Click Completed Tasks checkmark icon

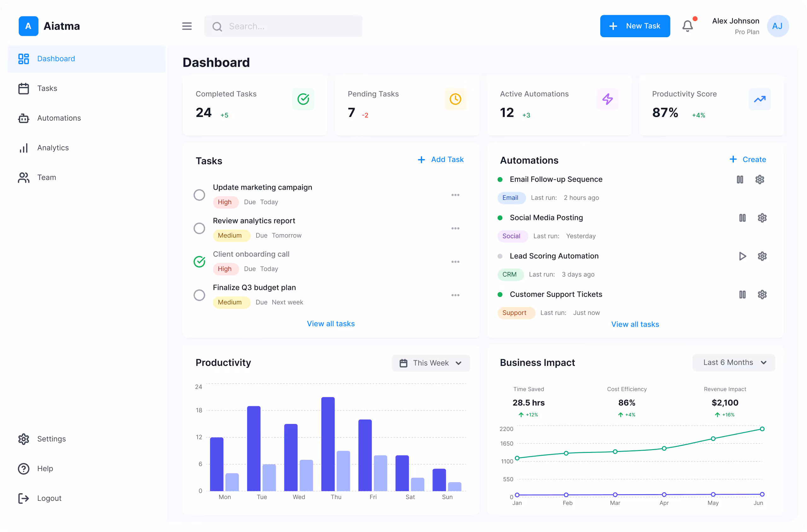303,99
